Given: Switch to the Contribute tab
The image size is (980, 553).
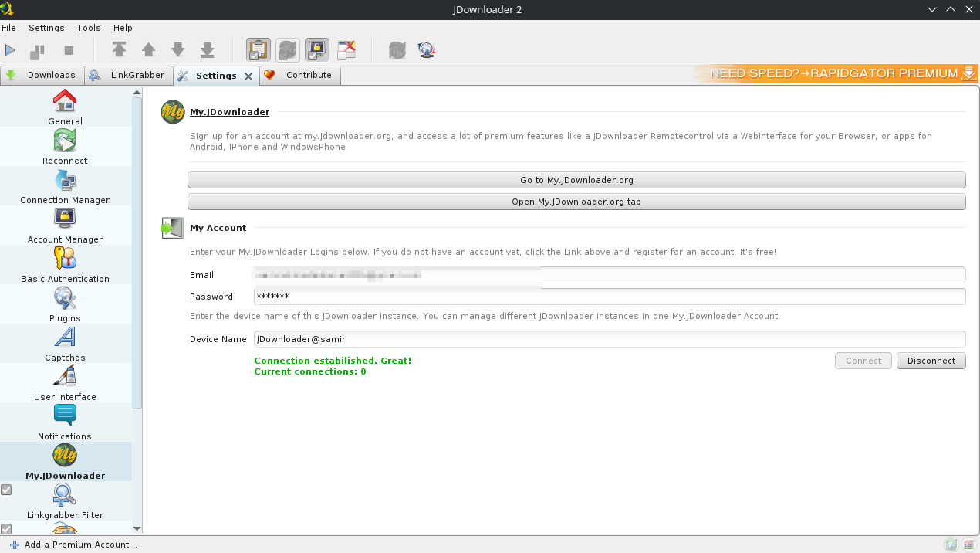Looking at the screenshot, I should point(299,75).
